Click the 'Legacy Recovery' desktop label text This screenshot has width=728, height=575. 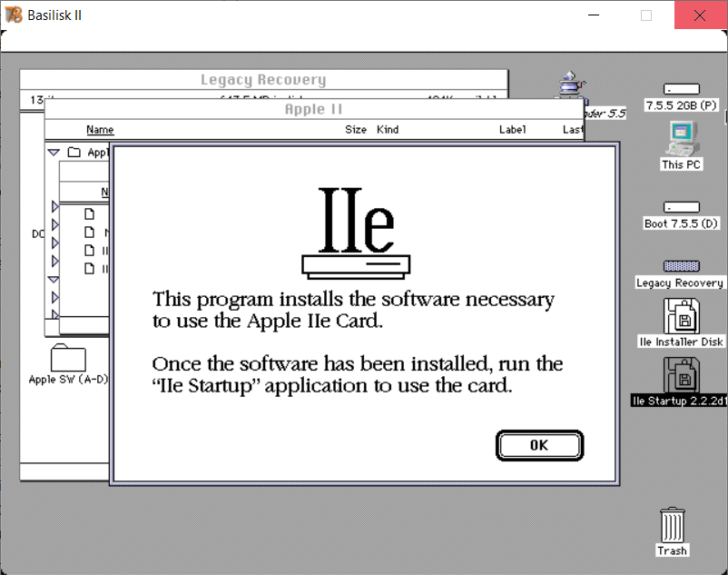(680, 283)
